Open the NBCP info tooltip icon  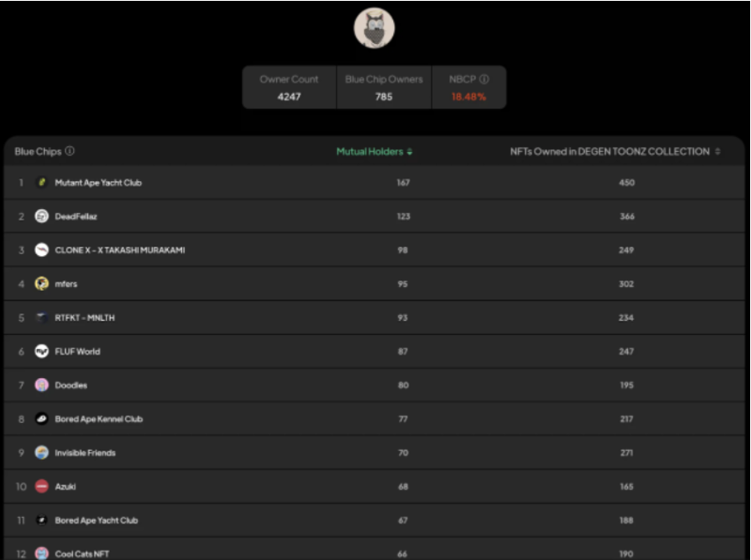coord(484,79)
